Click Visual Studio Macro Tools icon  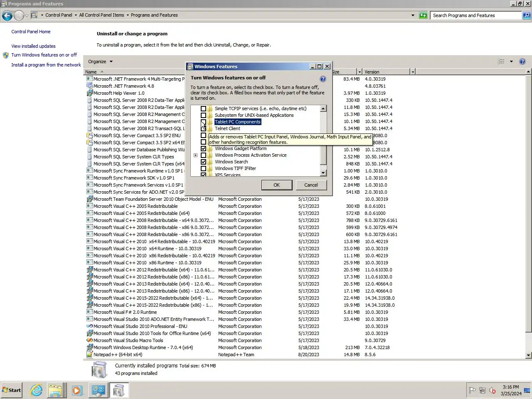coord(89,340)
